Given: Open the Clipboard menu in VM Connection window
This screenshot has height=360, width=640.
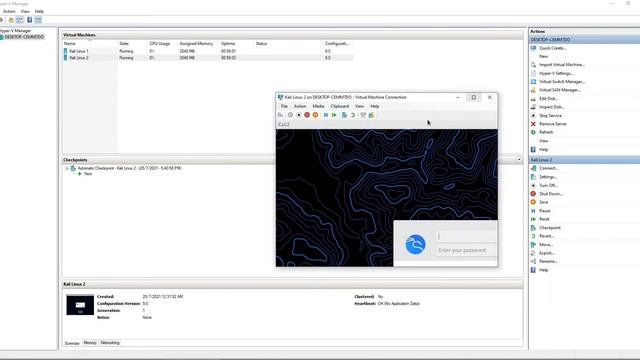Looking at the screenshot, I should (340, 106).
